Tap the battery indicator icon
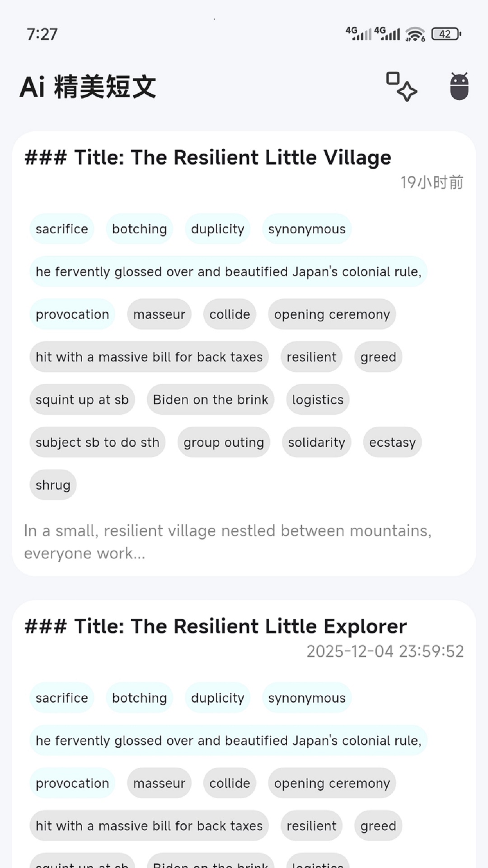Image resolution: width=488 pixels, height=868 pixels. (446, 34)
